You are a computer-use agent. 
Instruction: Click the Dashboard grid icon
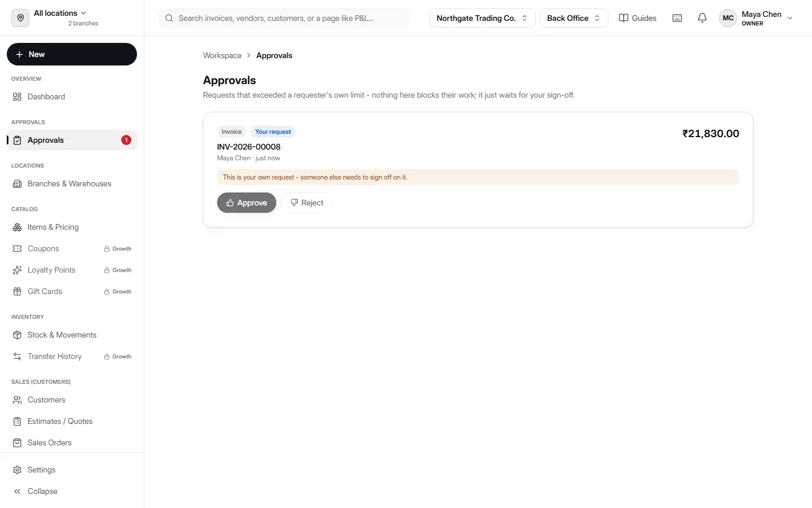(17, 97)
